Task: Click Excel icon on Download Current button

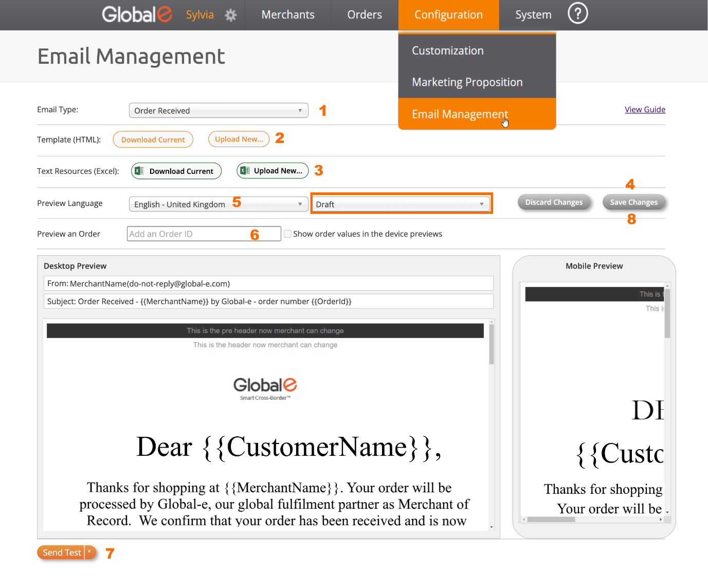Action: coord(139,171)
